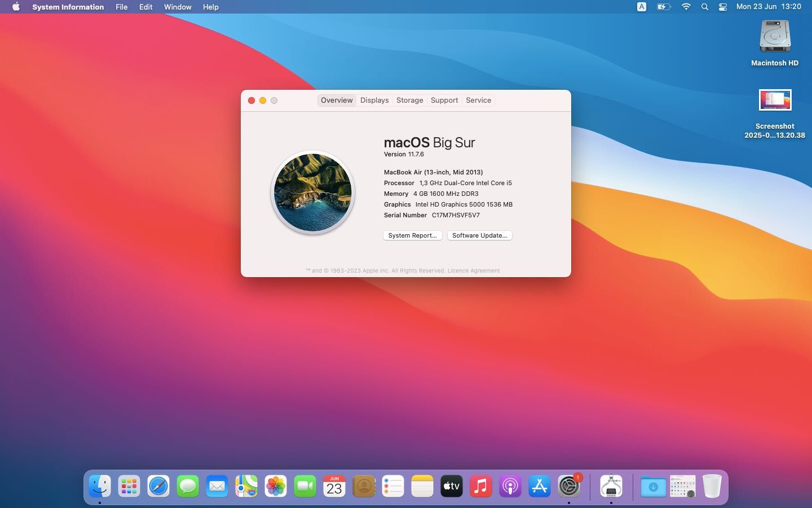812x508 pixels.
Task: Open Downloads folder stack in Dock
Action: pos(654,486)
